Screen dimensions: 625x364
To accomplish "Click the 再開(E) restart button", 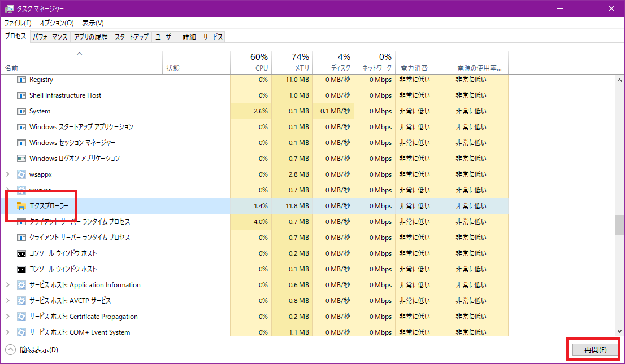I will tap(595, 350).
